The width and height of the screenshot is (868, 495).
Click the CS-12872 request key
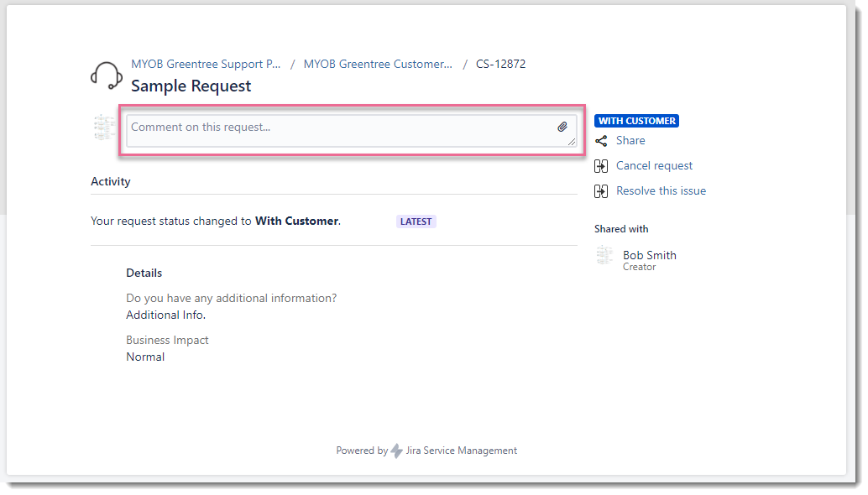pos(501,64)
